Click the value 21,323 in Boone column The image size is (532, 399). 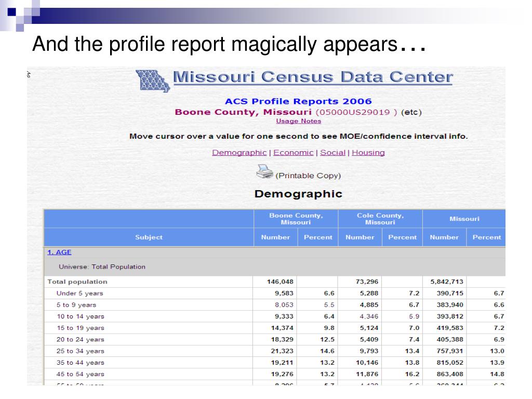point(282,351)
